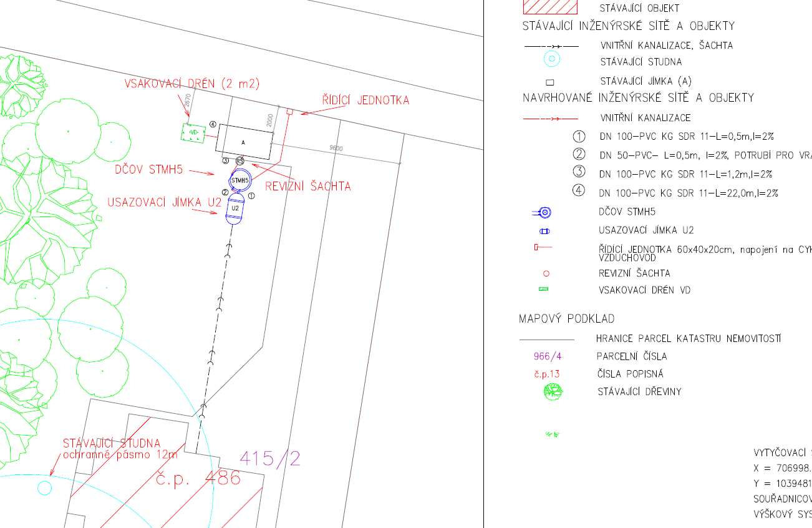Click the blue DČOV STMH5 symbol in the legend
Screen dimensions: 812x528
[543, 212]
